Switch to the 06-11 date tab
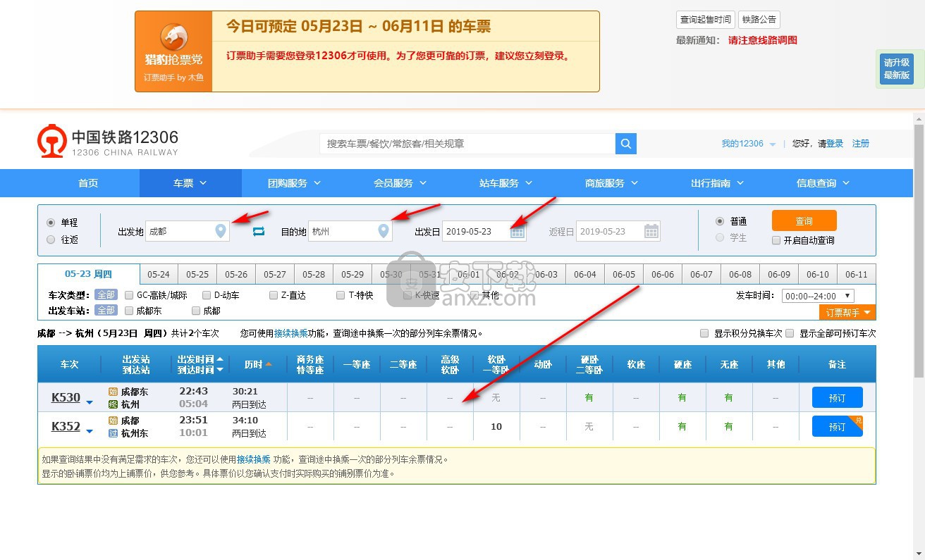The height and width of the screenshot is (560, 925). click(x=857, y=275)
